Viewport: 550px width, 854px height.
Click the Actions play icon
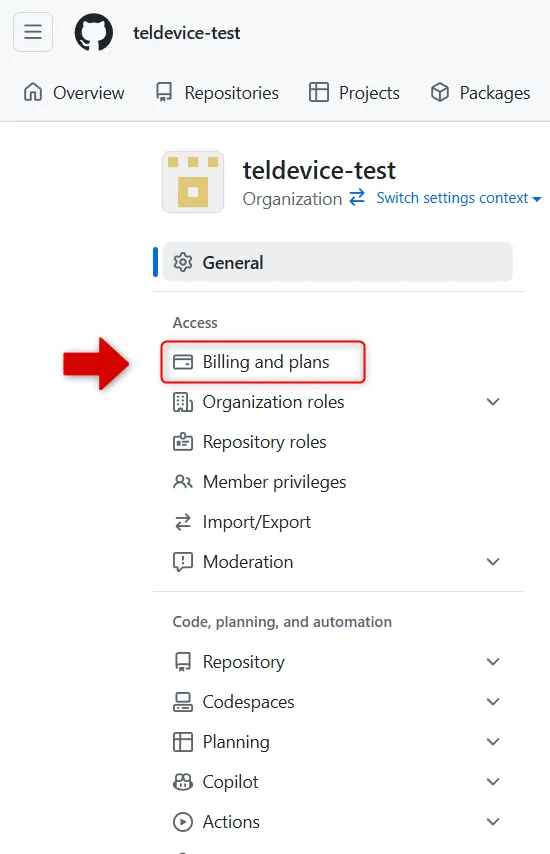182,822
